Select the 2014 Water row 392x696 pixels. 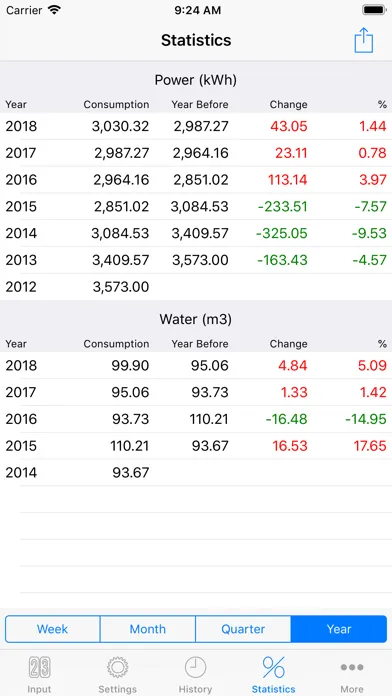tap(196, 472)
